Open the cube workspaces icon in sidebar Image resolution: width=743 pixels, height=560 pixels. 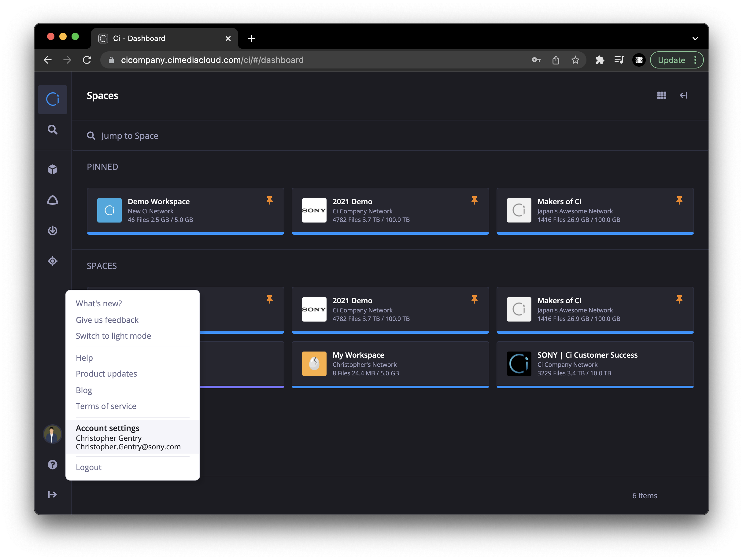[52, 169]
